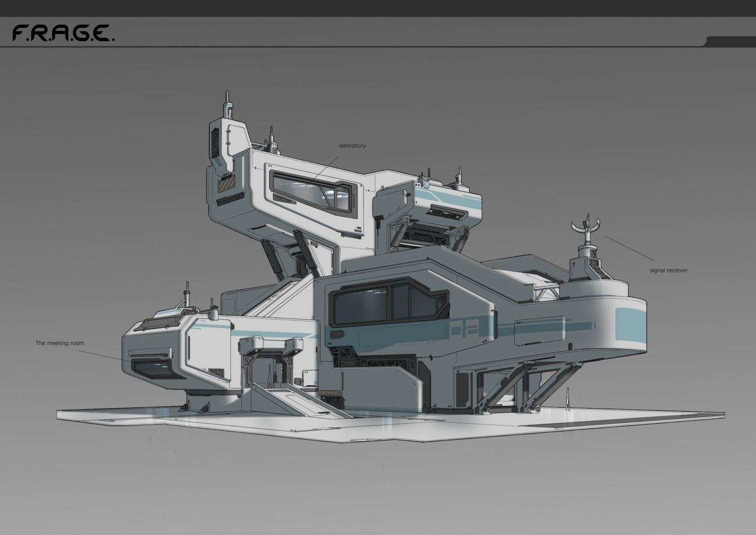The height and width of the screenshot is (535, 756).
Task: Click 'The meeting room' annotation label
Action: click(59, 343)
